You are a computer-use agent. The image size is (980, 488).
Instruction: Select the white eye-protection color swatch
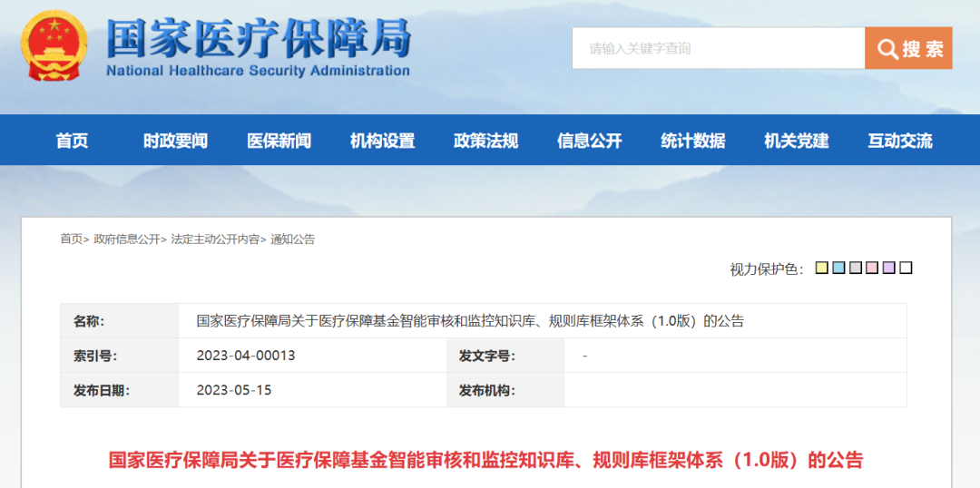pyautogui.click(x=906, y=268)
